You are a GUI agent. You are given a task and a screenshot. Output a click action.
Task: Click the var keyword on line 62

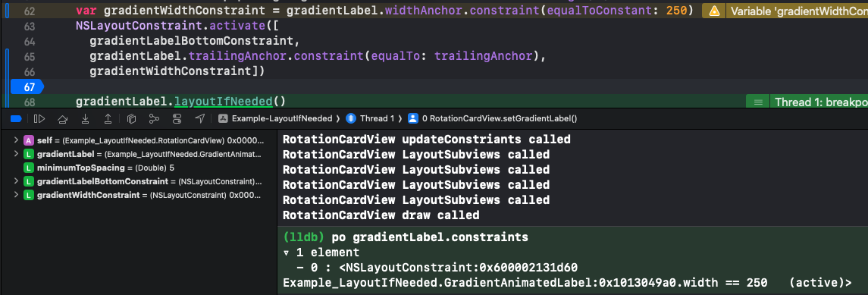[86, 11]
